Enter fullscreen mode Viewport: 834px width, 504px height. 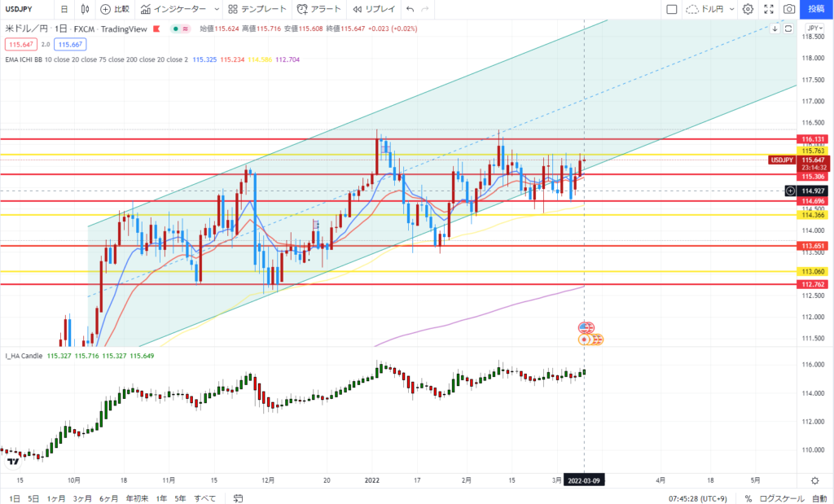[x=769, y=9]
